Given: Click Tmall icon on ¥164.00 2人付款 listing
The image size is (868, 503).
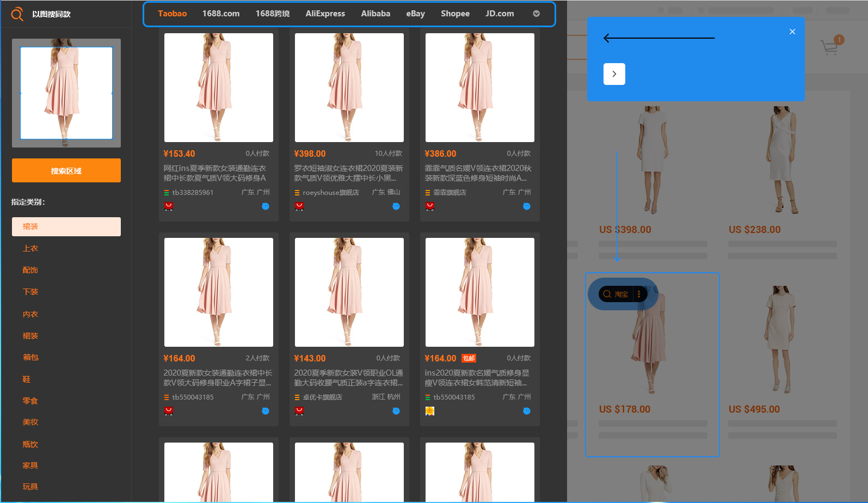Looking at the screenshot, I should [x=169, y=411].
